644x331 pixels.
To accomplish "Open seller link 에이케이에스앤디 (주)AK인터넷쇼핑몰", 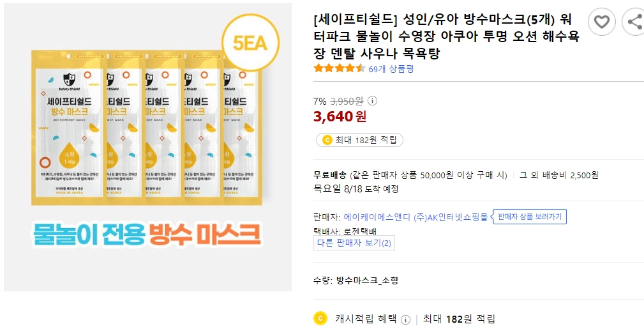I will [x=416, y=217].
